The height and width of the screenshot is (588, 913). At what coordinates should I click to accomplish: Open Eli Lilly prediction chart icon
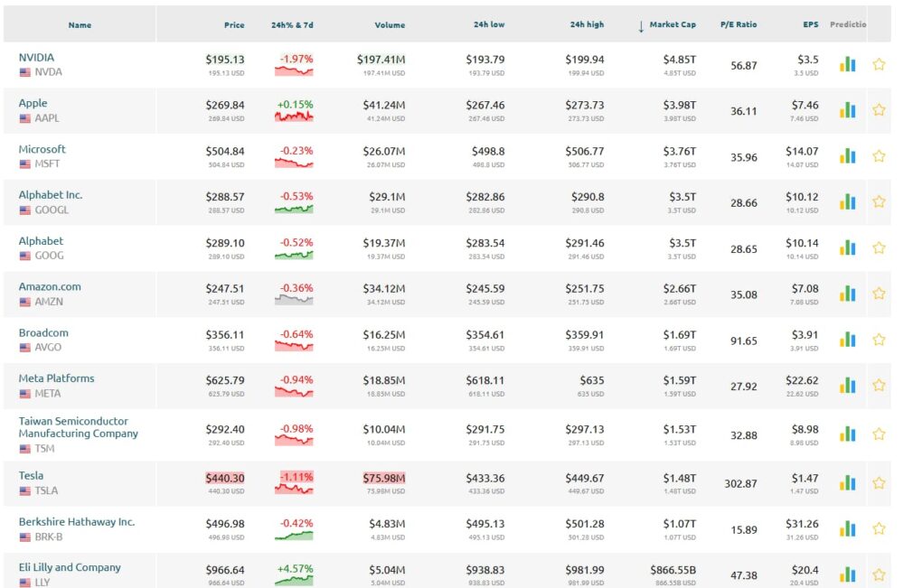click(847, 574)
